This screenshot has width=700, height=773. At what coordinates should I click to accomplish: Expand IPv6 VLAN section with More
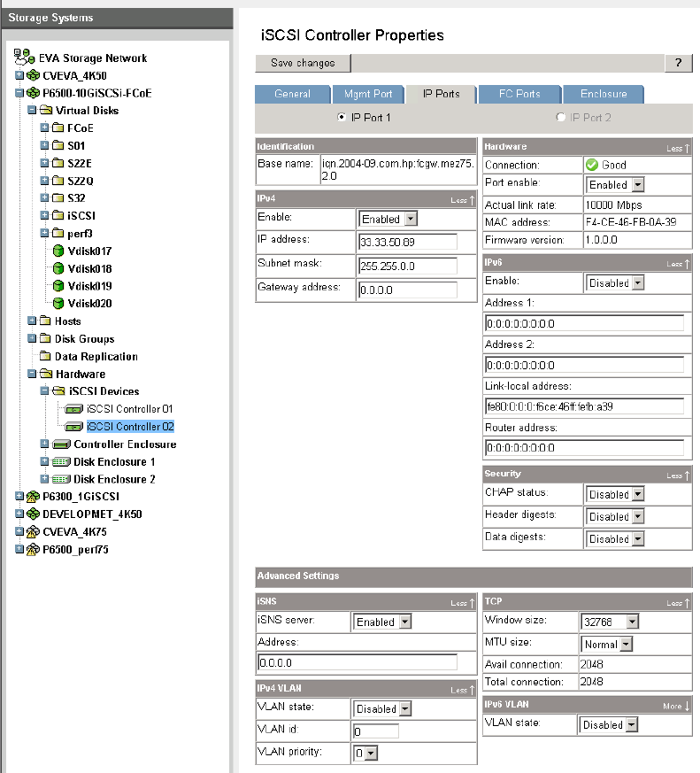[x=677, y=706]
